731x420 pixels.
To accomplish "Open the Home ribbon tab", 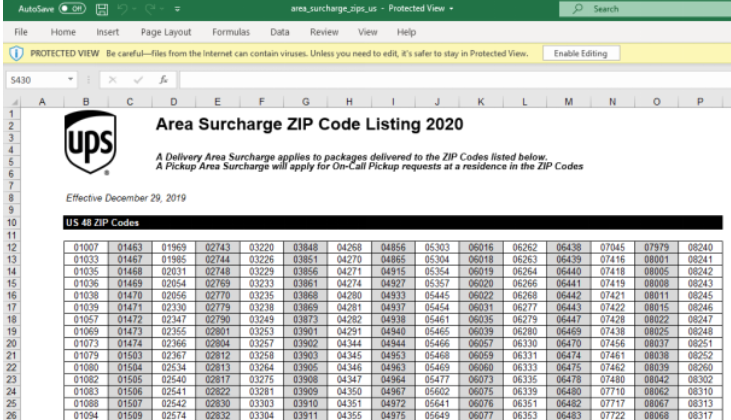I will point(63,32).
